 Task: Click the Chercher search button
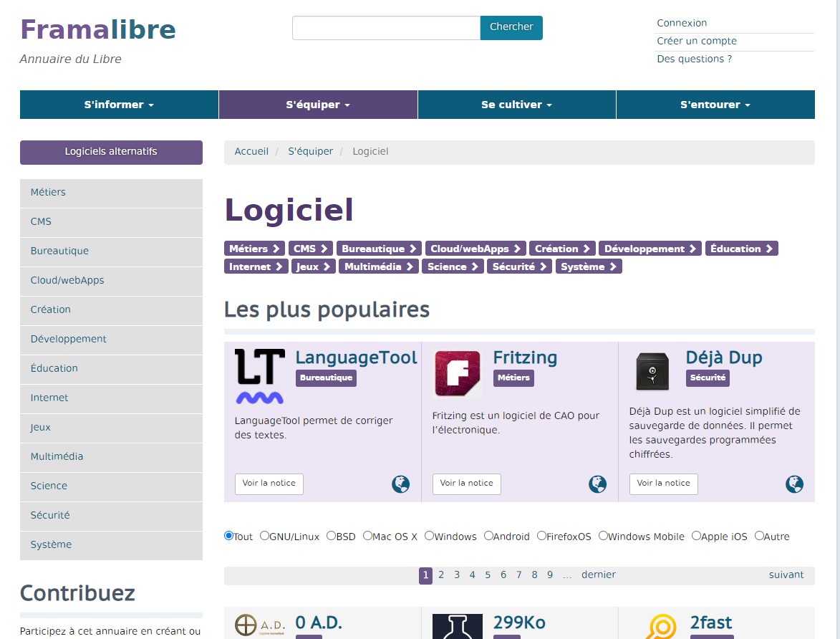(x=511, y=27)
